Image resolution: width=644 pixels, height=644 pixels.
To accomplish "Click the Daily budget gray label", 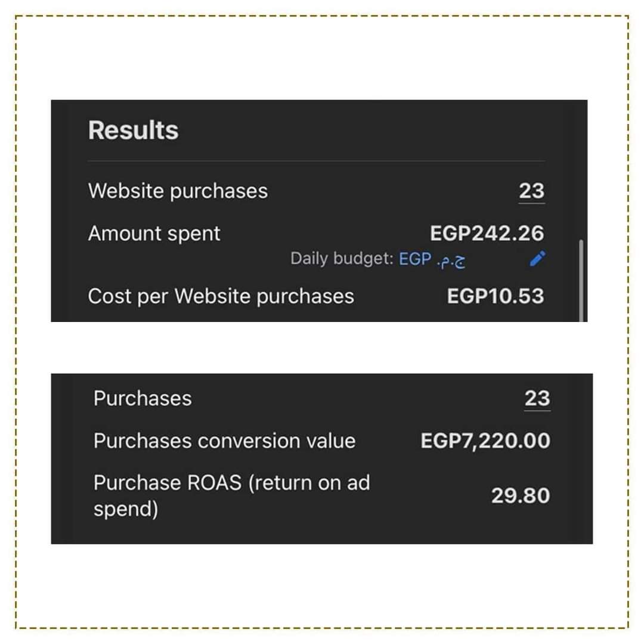I will click(342, 259).
